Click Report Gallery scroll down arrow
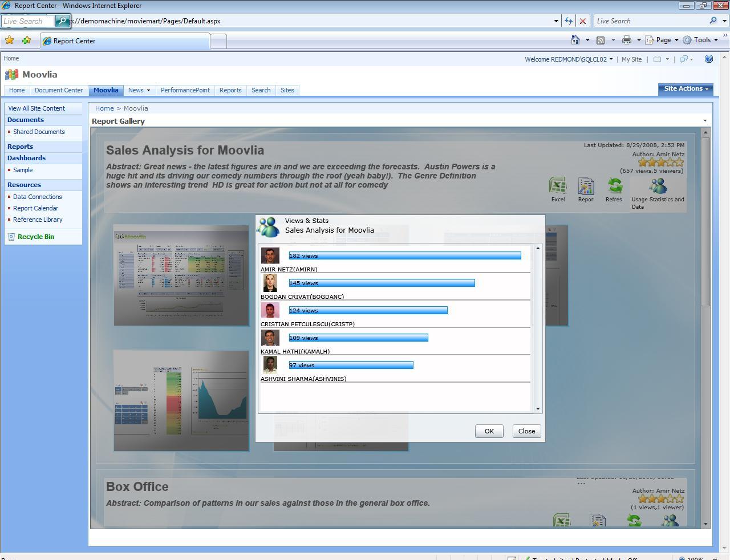 705,524
